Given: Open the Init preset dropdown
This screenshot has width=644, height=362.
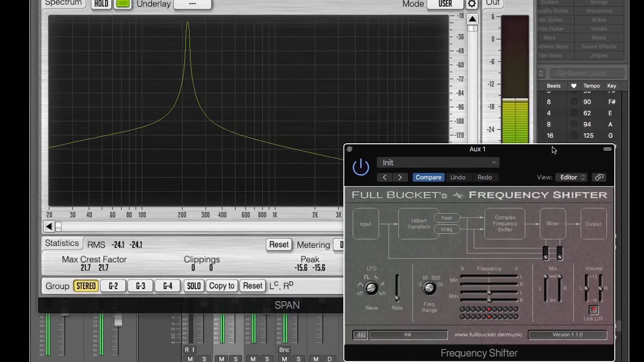Looking at the screenshot, I should point(438,162).
